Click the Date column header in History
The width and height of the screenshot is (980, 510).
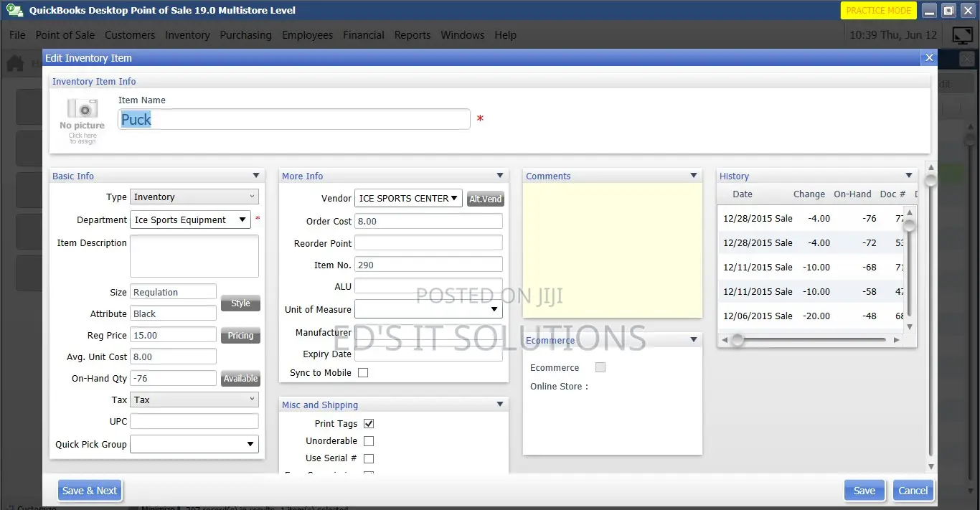click(743, 194)
